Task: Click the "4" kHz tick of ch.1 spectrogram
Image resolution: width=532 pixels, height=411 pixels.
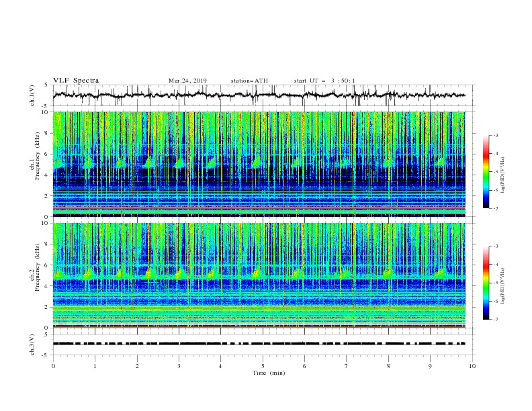Action: (x=47, y=175)
